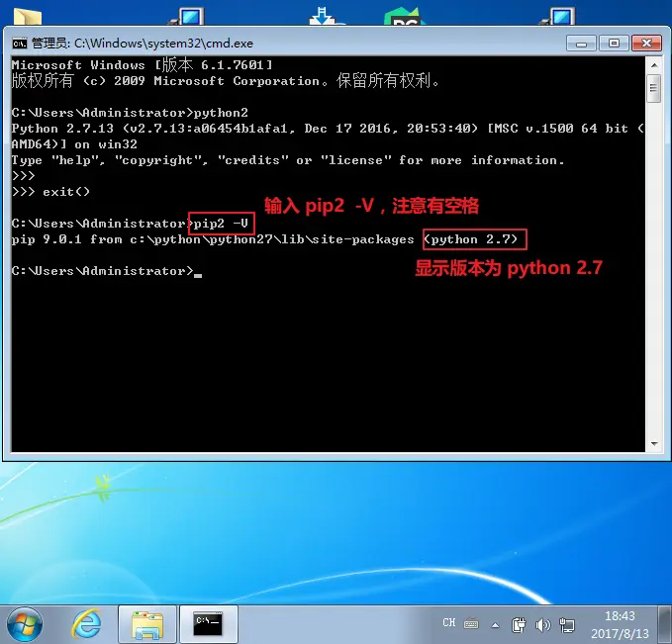The height and width of the screenshot is (644, 672).
Task: Show hidden tray icons arrow
Action: 495,625
